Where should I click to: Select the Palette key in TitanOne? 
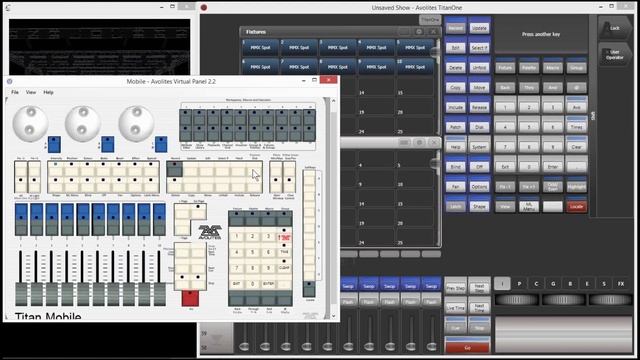coord(529,67)
